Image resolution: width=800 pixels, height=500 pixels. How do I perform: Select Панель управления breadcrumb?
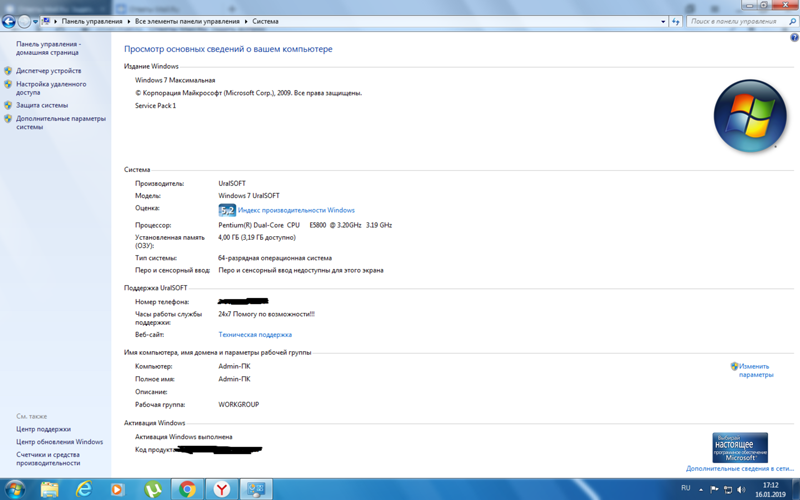pos(92,21)
